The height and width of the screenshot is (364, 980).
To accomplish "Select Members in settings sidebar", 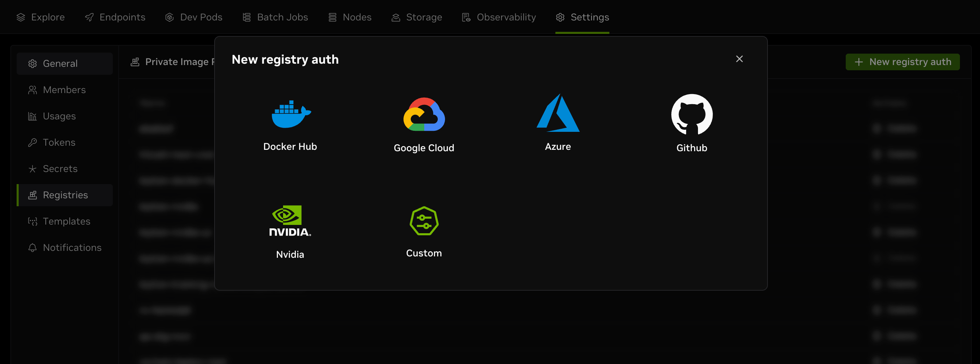I will pyautogui.click(x=65, y=90).
